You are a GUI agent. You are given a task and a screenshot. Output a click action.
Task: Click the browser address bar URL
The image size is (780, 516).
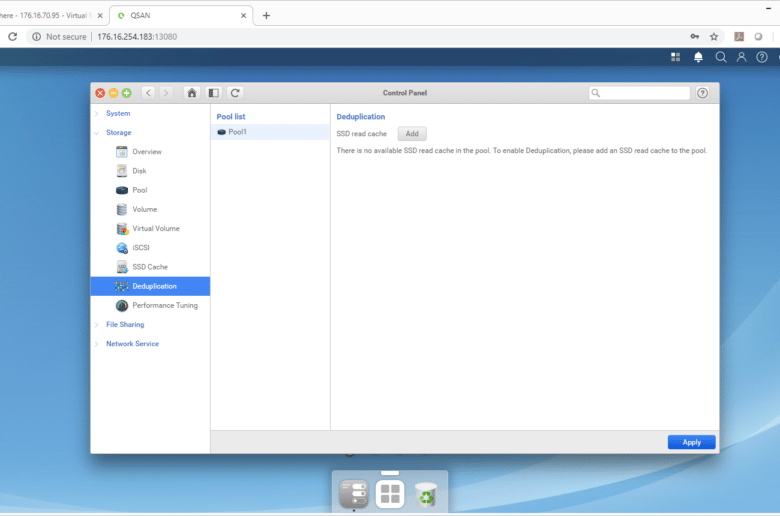[137, 37]
